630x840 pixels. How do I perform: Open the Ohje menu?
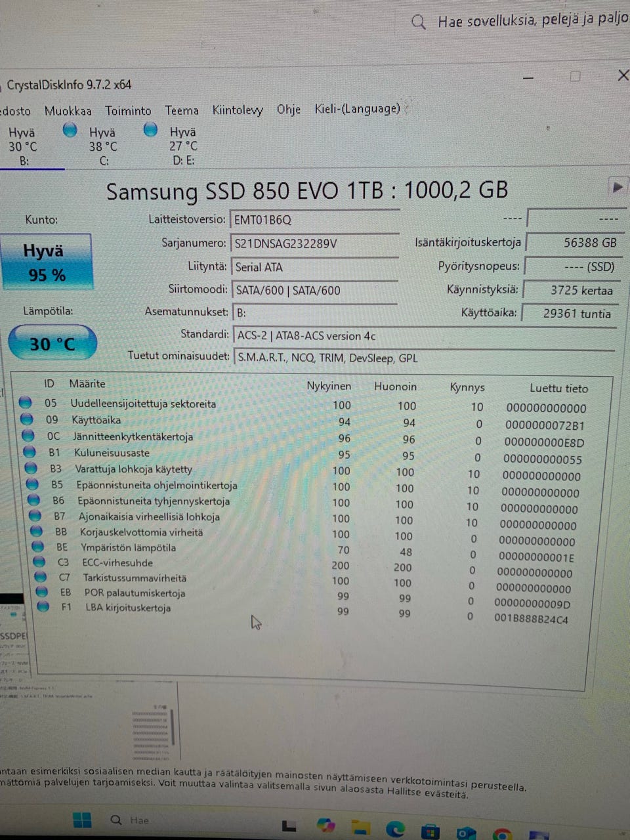(x=289, y=109)
